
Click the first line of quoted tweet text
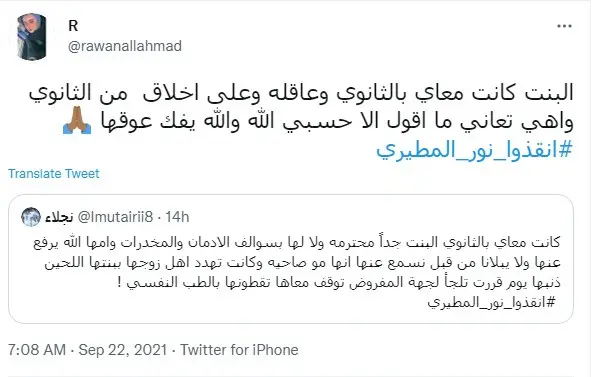[x=297, y=243]
